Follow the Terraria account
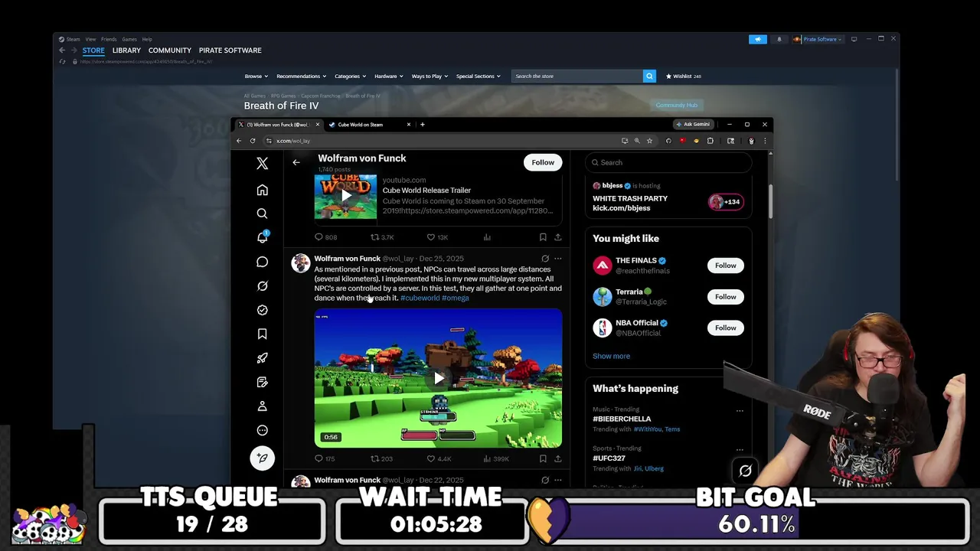This screenshot has height=551, width=980. 725,297
